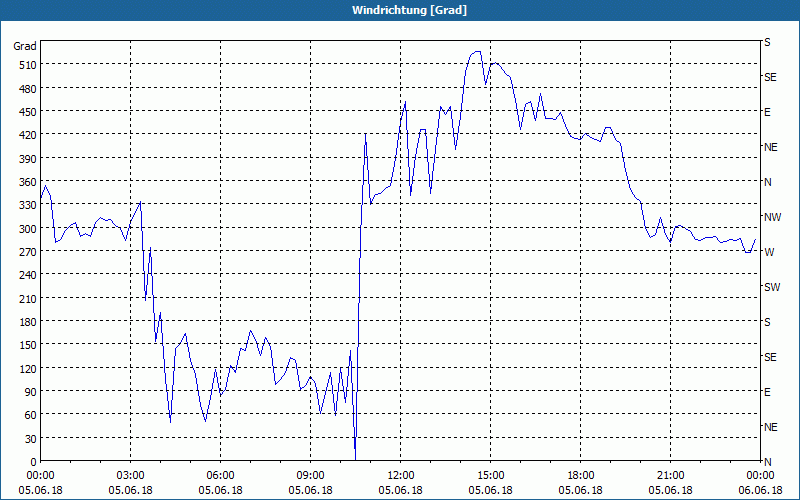The image size is (800, 500).
Task: Select the 06:00 time axis label
Action: tap(220, 476)
